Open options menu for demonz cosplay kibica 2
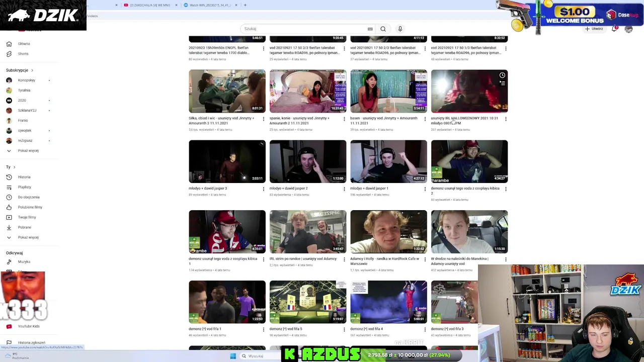Image resolution: width=644 pixels, height=362 pixels. [x=506, y=189]
